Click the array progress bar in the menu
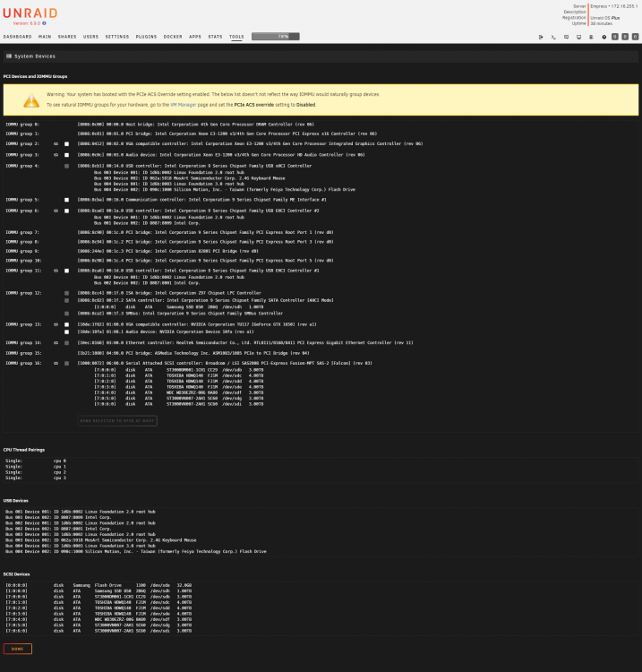Screen dimensions: 642x672 coord(276,37)
